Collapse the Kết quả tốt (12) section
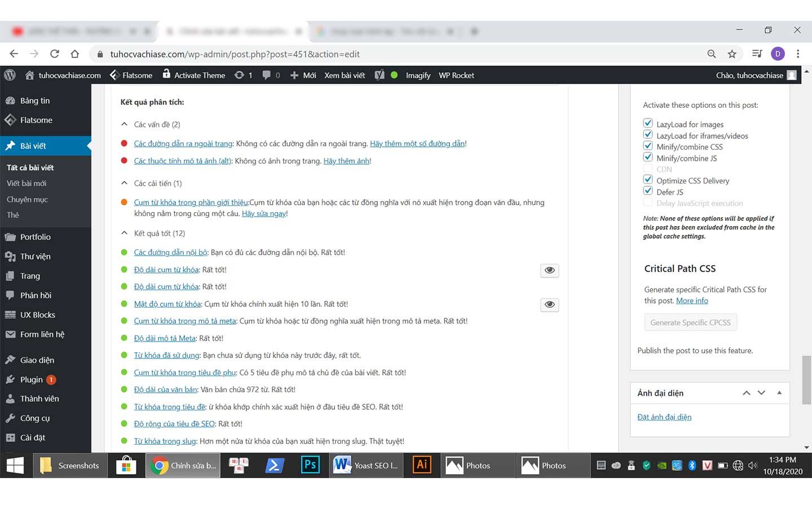812x508 pixels. coord(125,233)
